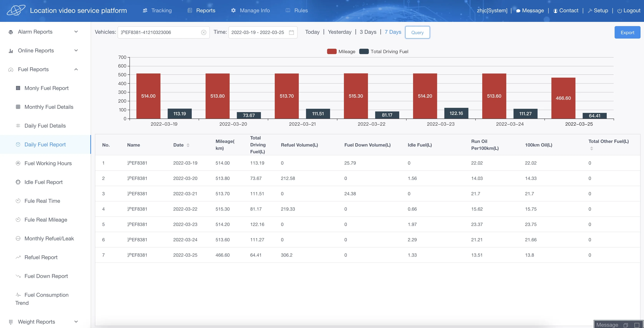Sort by Total Other Fuel column
Viewport: 644px width, 328px height.
(x=592, y=148)
